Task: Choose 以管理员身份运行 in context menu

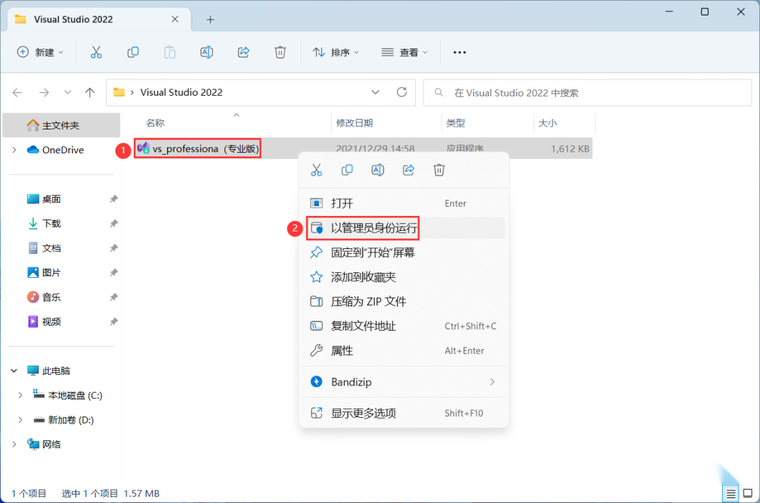Action: coord(404,228)
